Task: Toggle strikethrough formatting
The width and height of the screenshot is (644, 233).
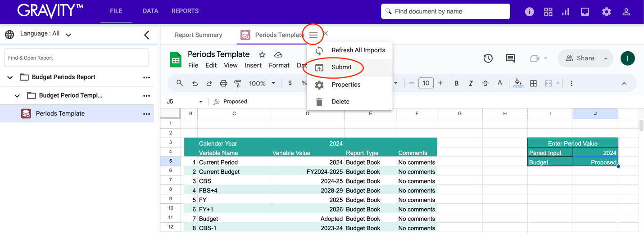Action: click(x=485, y=83)
